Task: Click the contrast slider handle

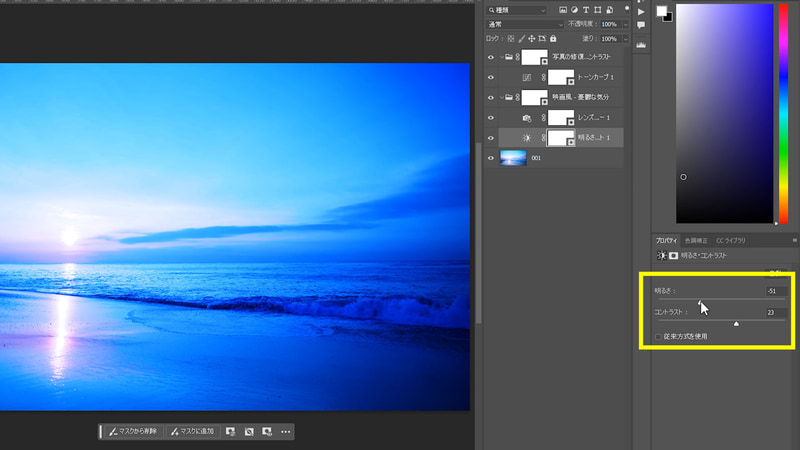Action: tap(736, 323)
